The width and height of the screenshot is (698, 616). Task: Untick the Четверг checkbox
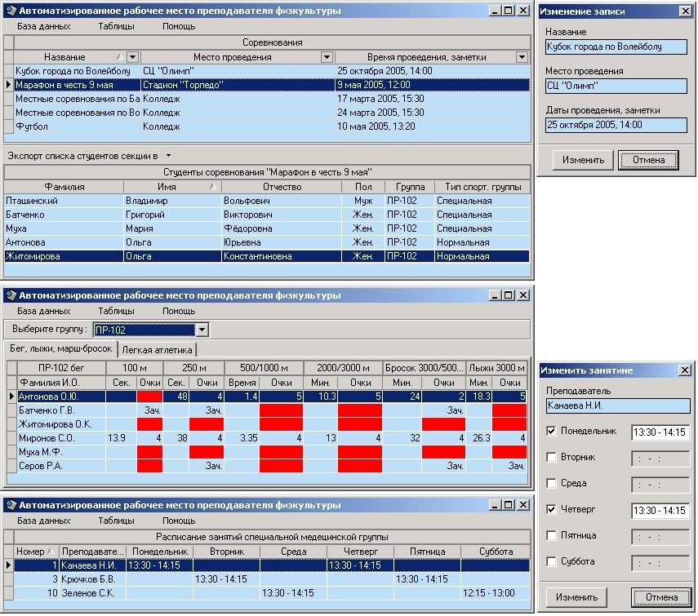pyautogui.click(x=552, y=509)
